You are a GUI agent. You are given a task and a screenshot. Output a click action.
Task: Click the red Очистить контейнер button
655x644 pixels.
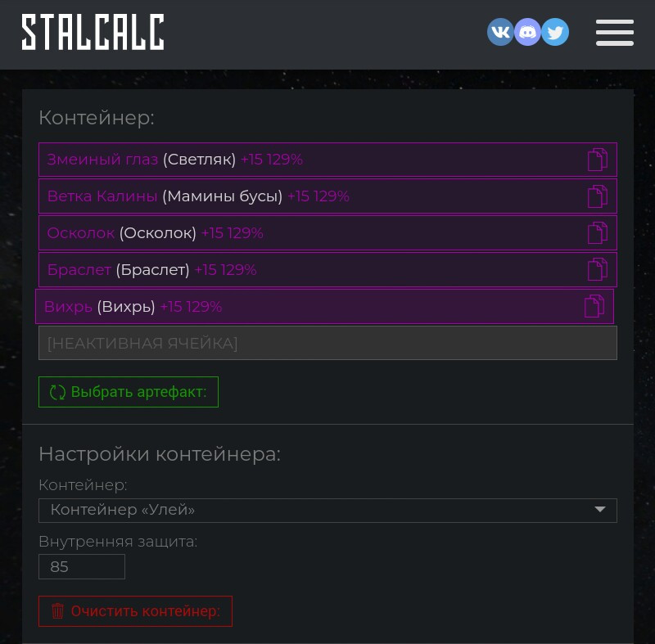point(135,611)
